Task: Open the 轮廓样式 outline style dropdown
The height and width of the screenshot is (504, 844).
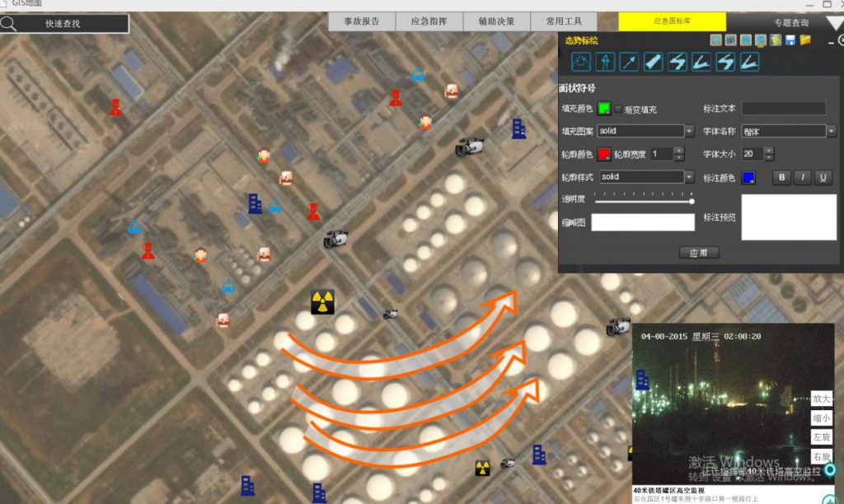Action: pyautogui.click(x=689, y=177)
